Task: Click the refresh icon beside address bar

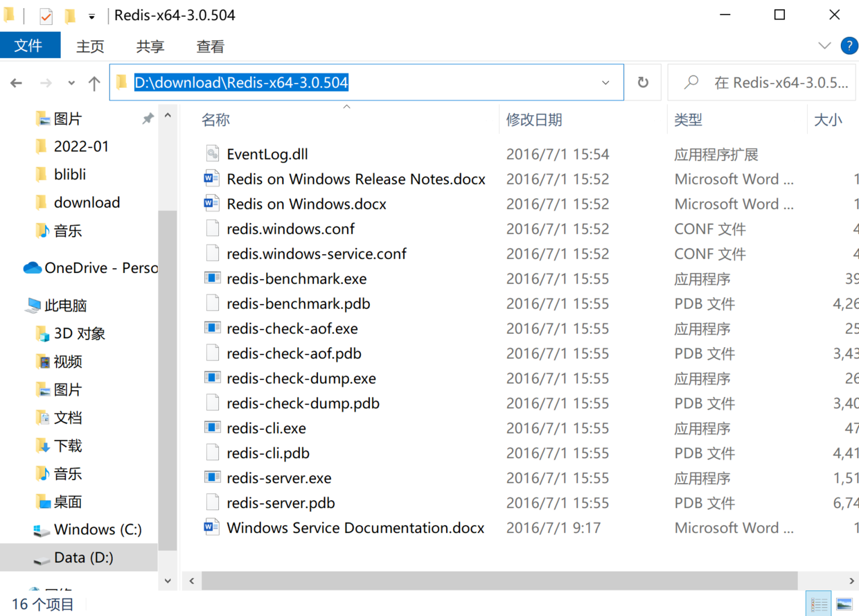Action: click(x=643, y=83)
